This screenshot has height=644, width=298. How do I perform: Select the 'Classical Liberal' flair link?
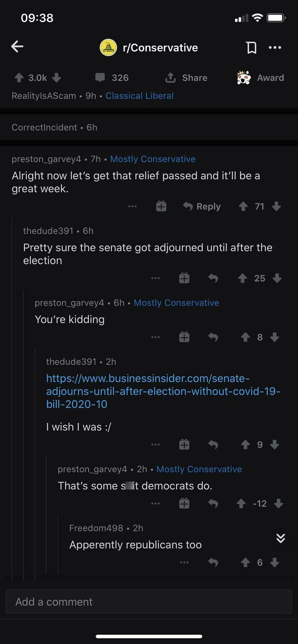[140, 96]
